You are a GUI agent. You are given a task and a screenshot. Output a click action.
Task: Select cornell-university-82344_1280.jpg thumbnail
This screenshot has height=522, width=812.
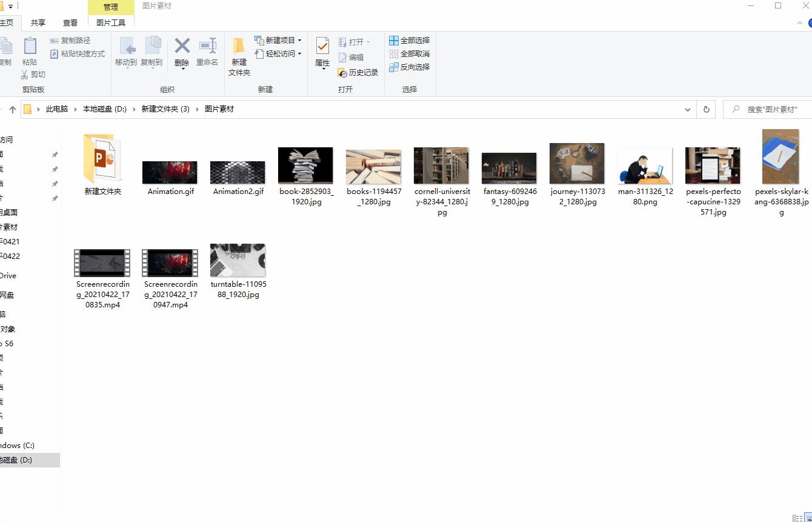click(441, 166)
